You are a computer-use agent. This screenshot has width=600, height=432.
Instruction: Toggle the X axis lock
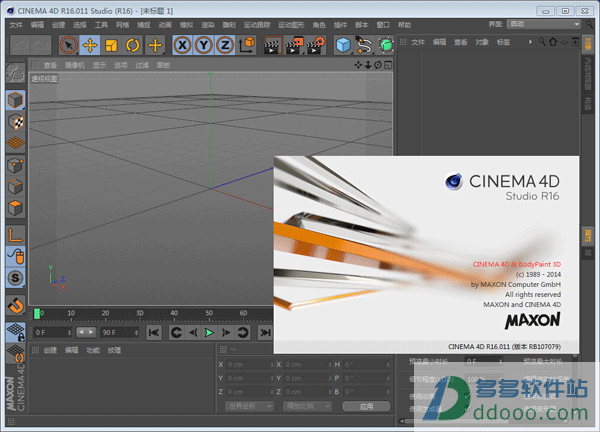[183, 45]
